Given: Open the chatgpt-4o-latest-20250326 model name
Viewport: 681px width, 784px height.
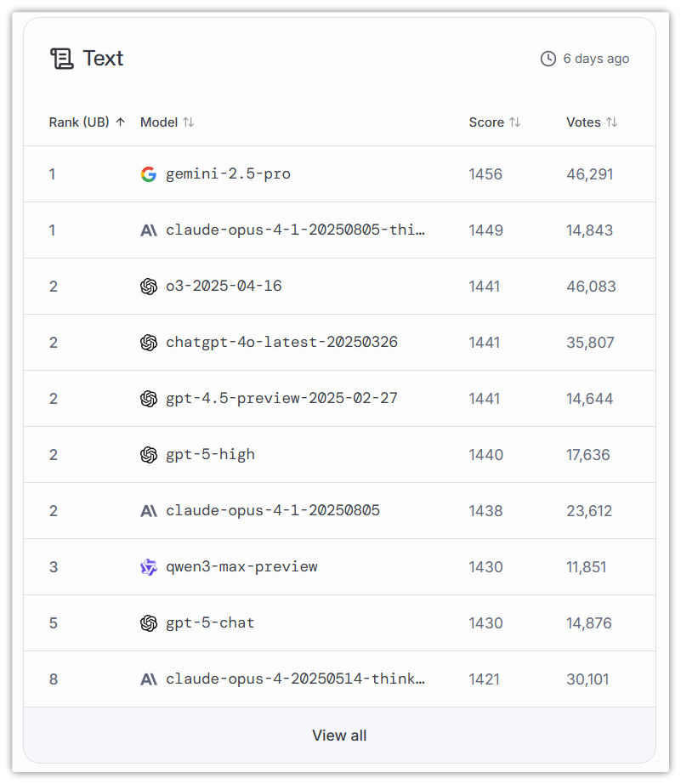Looking at the screenshot, I should [282, 343].
